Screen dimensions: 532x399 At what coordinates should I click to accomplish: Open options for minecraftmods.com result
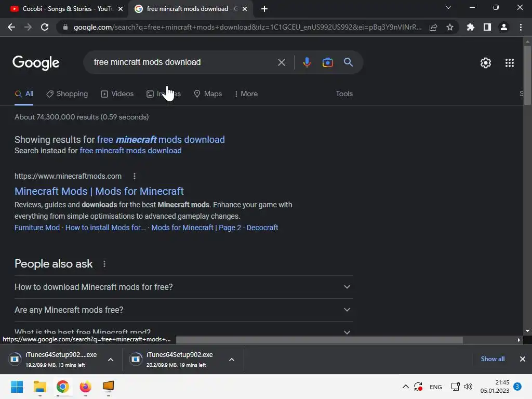coord(135,176)
